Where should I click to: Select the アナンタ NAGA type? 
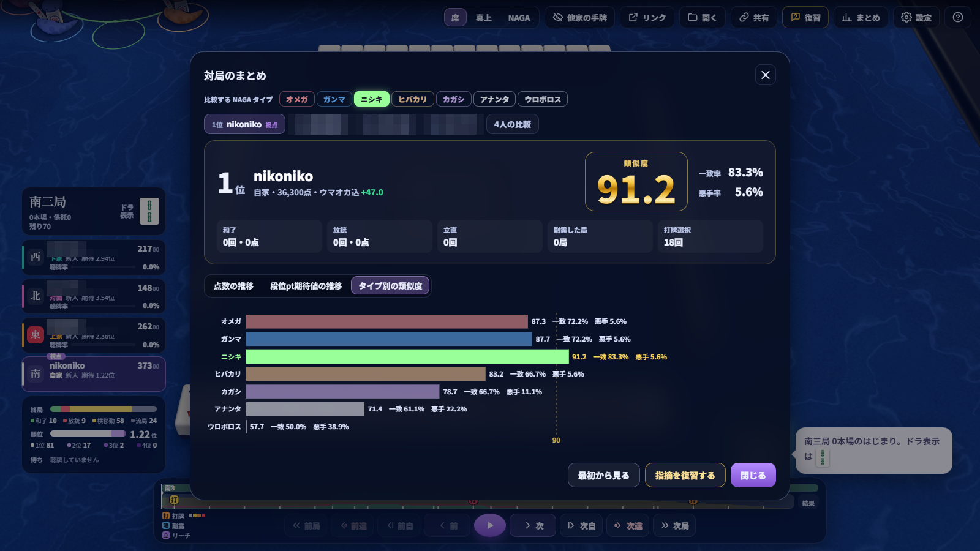(x=494, y=99)
